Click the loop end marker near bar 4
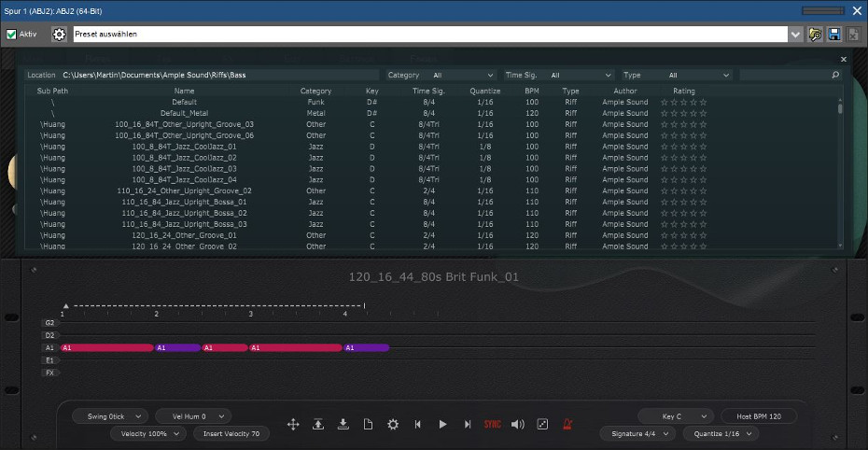Image resolution: width=868 pixels, height=450 pixels. (364, 305)
